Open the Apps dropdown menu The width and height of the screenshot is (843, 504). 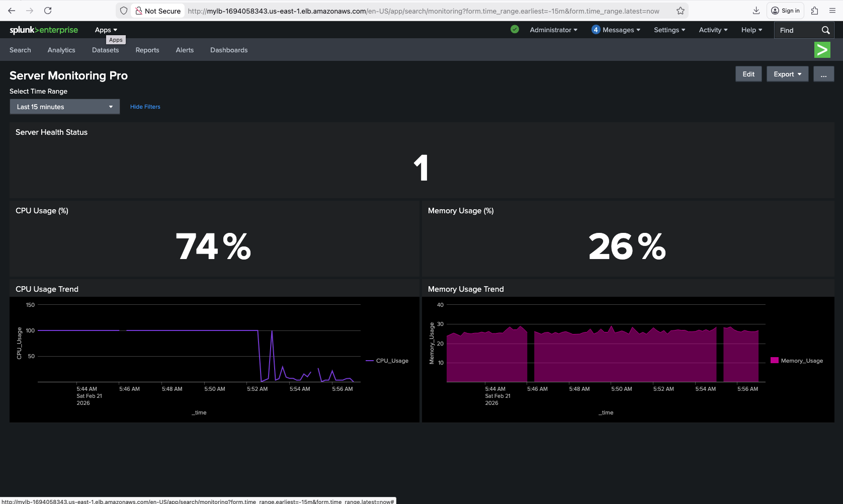click(106, 30)
